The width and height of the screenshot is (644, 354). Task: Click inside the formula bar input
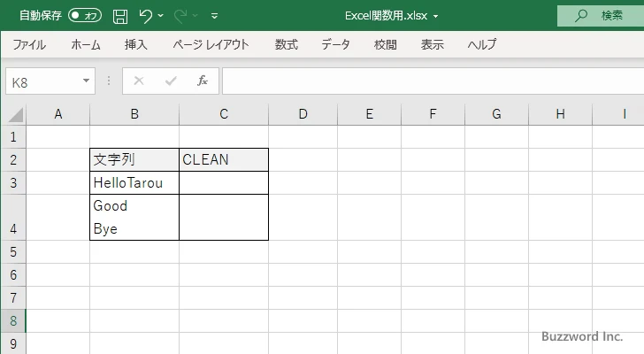pos(433,81)
